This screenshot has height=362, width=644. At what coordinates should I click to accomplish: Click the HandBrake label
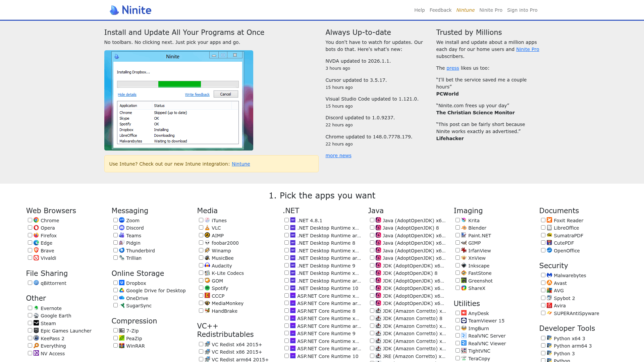coord(224,311)
